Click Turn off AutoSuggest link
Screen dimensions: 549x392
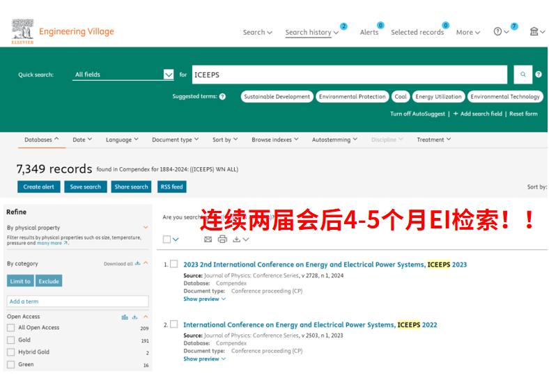(x=418, y=113)
